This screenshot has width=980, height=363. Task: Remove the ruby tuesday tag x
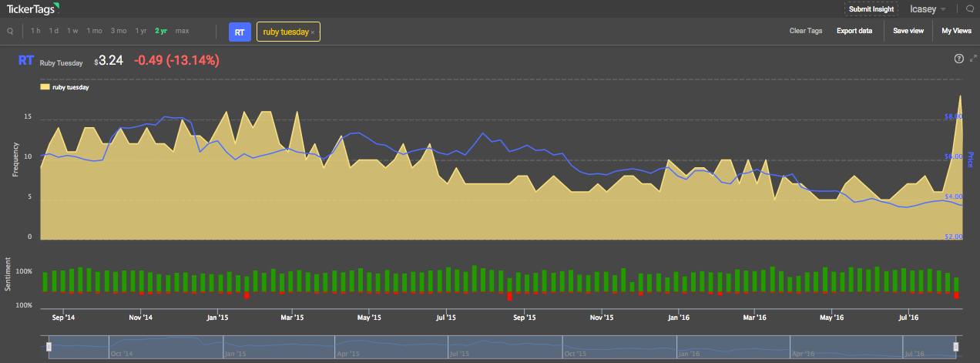tap(313, 32)
